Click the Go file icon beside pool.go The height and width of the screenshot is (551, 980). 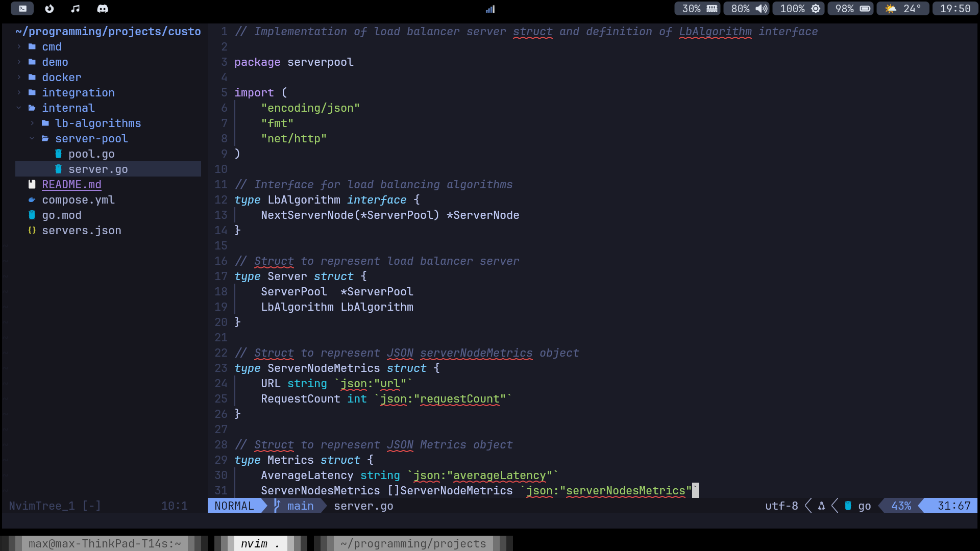click(58, 154)
